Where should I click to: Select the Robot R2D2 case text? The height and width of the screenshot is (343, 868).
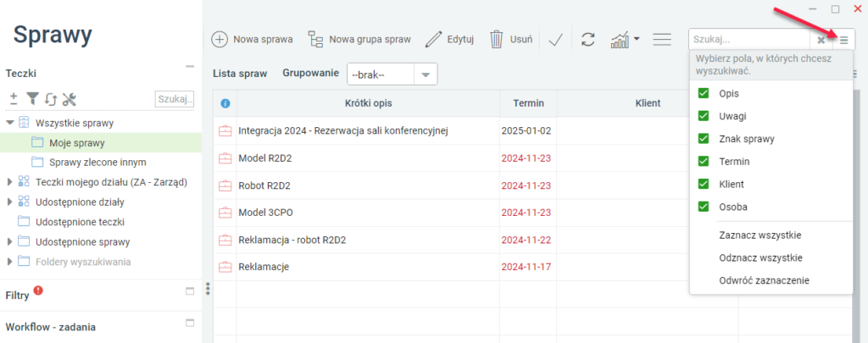coord(264,185)
